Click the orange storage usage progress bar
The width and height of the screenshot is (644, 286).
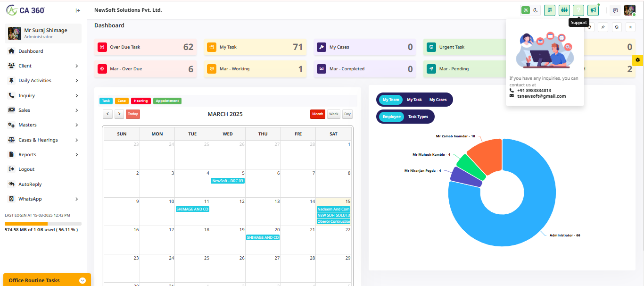[26, 224]
